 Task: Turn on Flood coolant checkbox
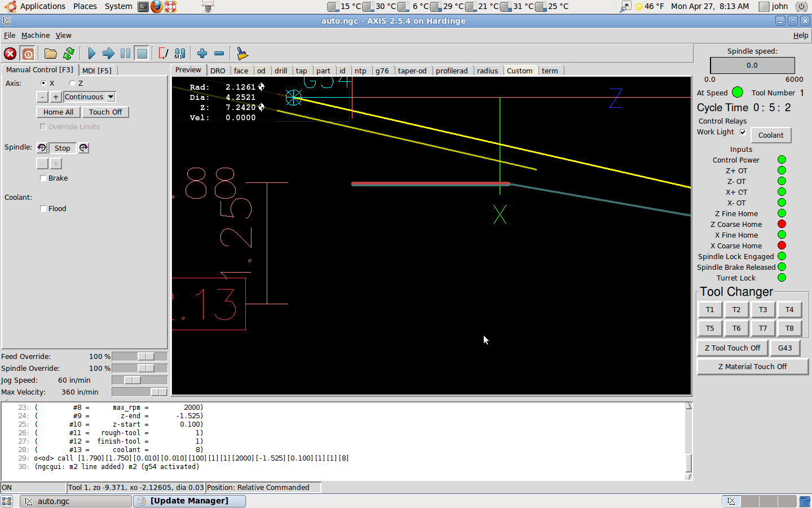(43, 209)
